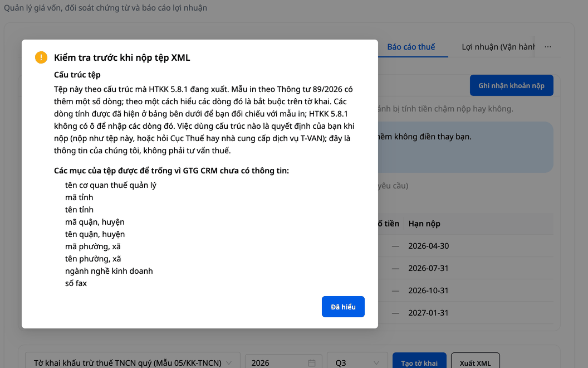Click the Hạn nộp column header

[424, 224]
